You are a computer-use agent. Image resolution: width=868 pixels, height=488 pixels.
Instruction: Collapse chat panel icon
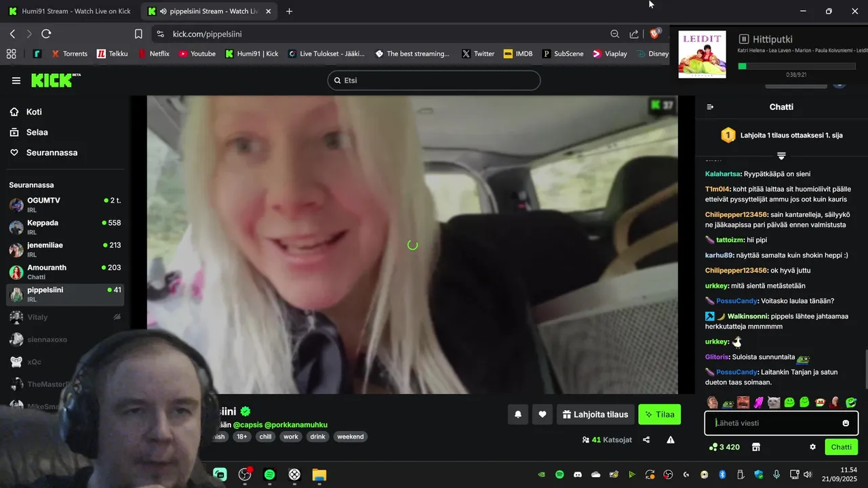[x=710, y=107]
